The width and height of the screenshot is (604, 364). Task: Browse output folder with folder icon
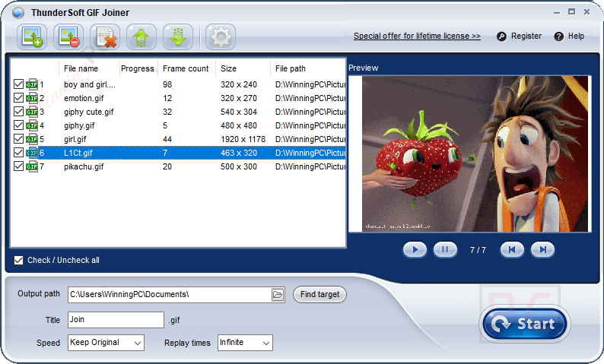[x=278, y=295]
